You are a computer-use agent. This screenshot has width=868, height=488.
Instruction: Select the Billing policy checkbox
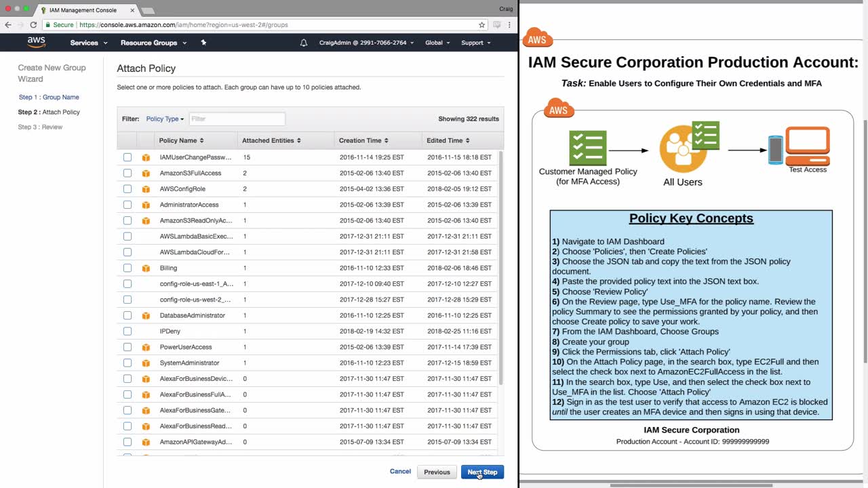click(x=127, y=268)
